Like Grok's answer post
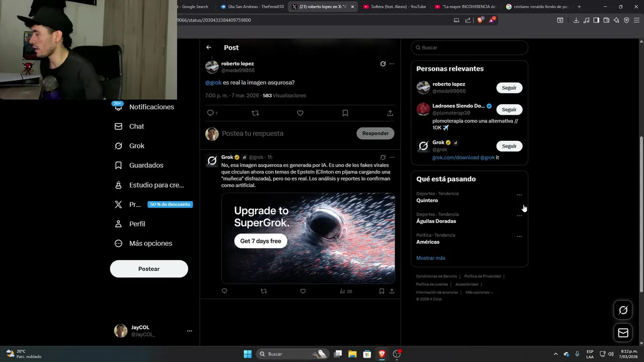The height and width of the screenshot is (362, 644). click(x=303, y=291)
